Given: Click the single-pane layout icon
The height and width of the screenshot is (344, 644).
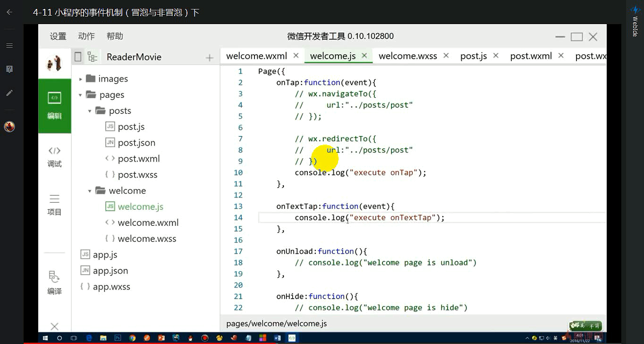Looking at the screenshot, I should (78, 57).
